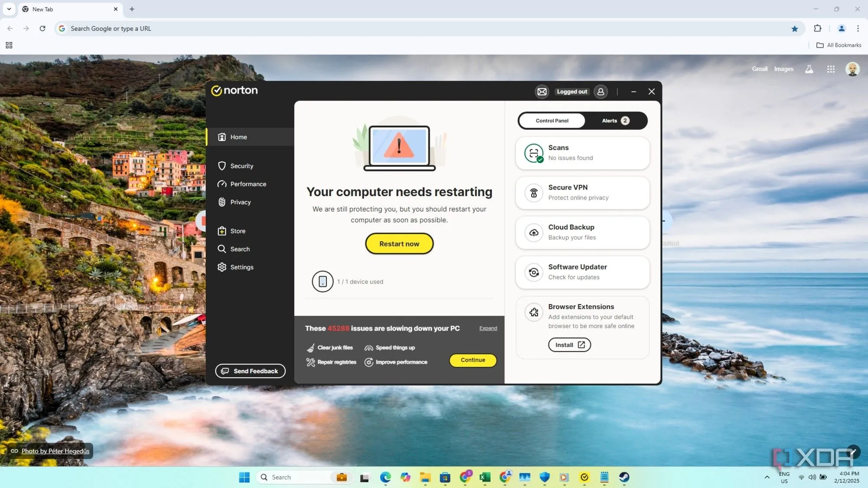Open the Norton Store
The image size is (868, 488).
tap(237, 231)
